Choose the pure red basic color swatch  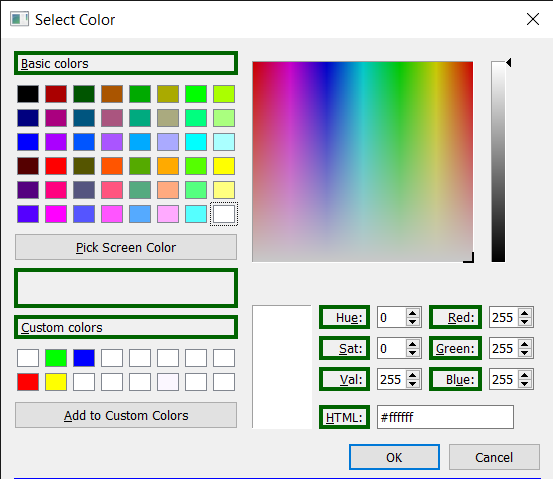56,166
